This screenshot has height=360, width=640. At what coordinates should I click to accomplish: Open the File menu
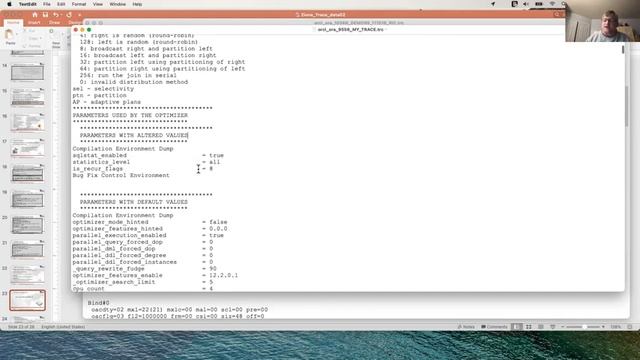[47, 4]
